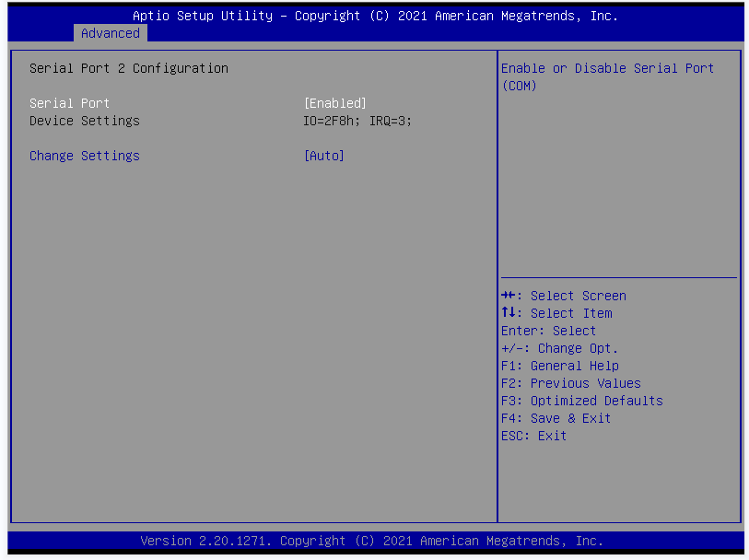Click the +/-: Change Opt. hint
This screenshot has height=560, width=749.
tap(559, 348)
